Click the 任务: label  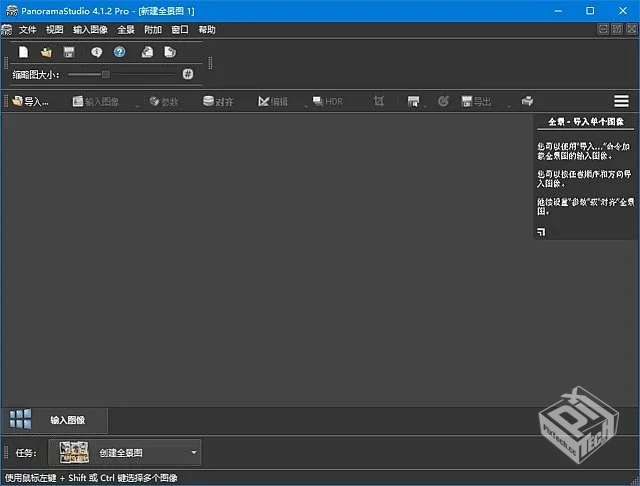(x=26, y=453)
